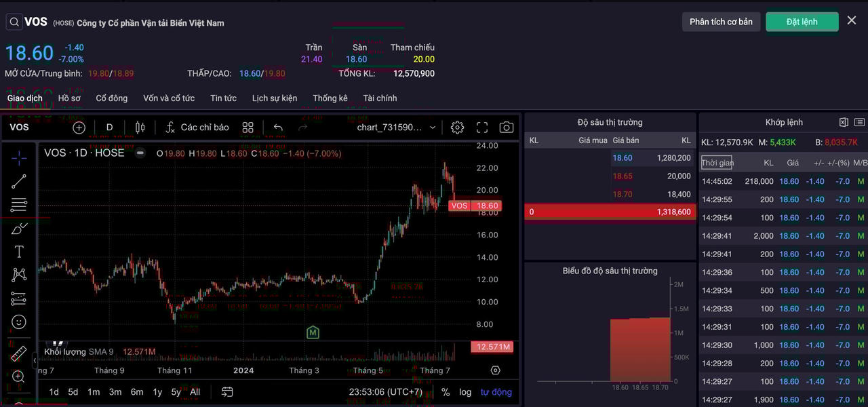
Task: Click the add symbol compare plus icon
Action: coord(79,128)
